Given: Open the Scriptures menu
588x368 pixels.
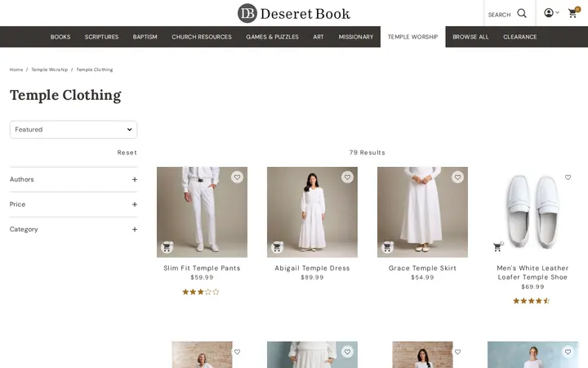Looking at the screenshot, I should point(101,37).
